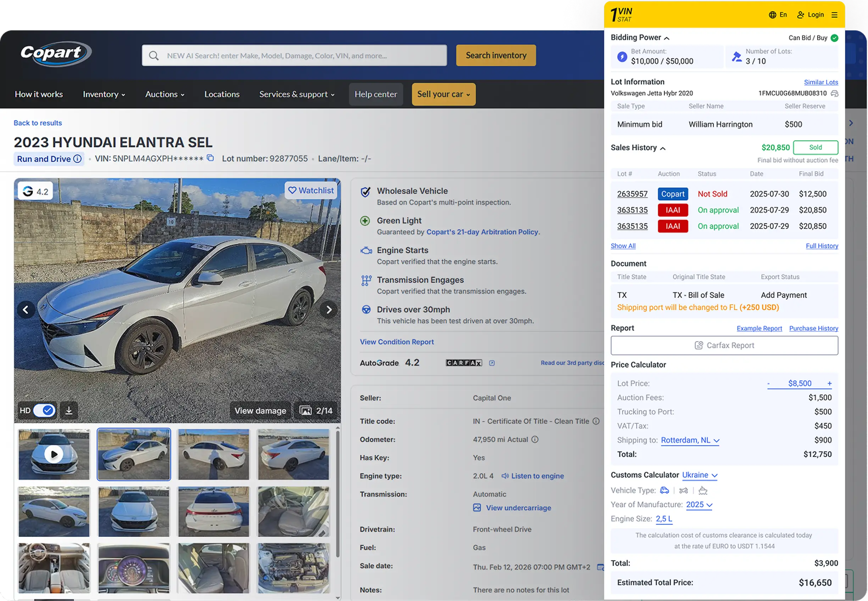Open the 1VIN hamburger menu
The image size is (868, 601).
(x=834, y=15)
